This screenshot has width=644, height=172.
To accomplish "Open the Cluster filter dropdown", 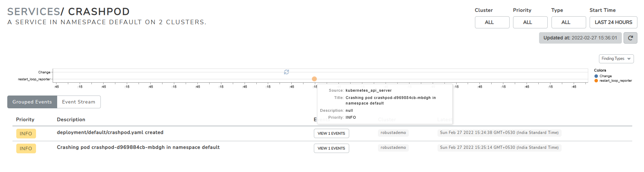I will (492, 22).
